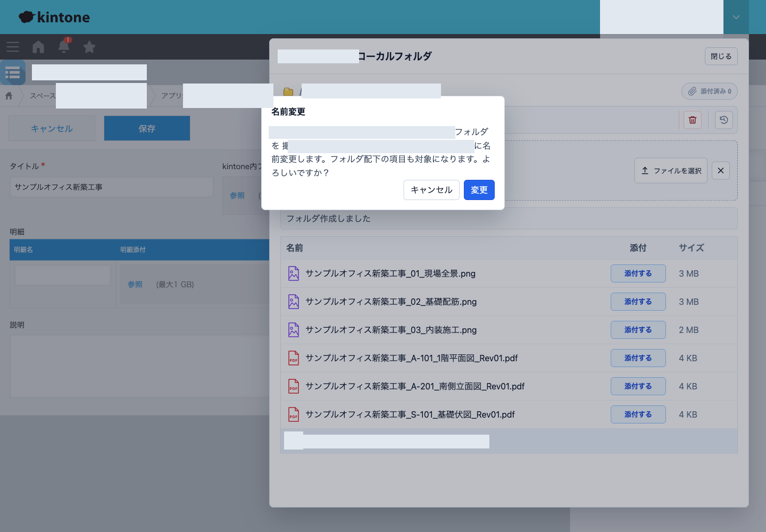Go to portal home icon
Screen dimensions: 766x532
[38, 47]
